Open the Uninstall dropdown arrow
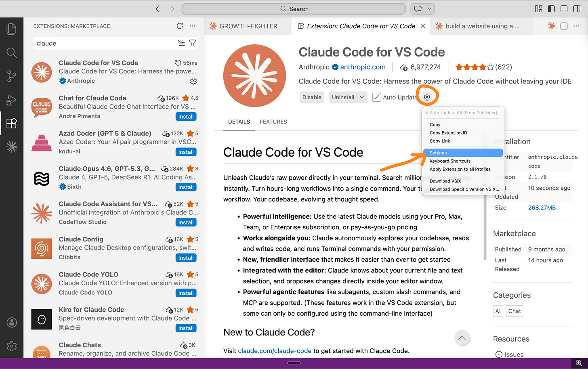This screenshot has width=588, height=369. [362, 97]
